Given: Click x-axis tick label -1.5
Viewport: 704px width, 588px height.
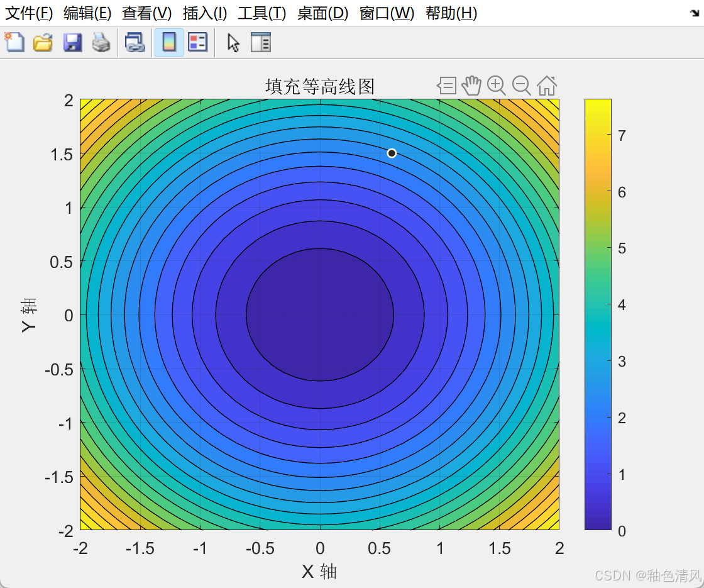Looking at the screenshot, I should click(140, 548).
